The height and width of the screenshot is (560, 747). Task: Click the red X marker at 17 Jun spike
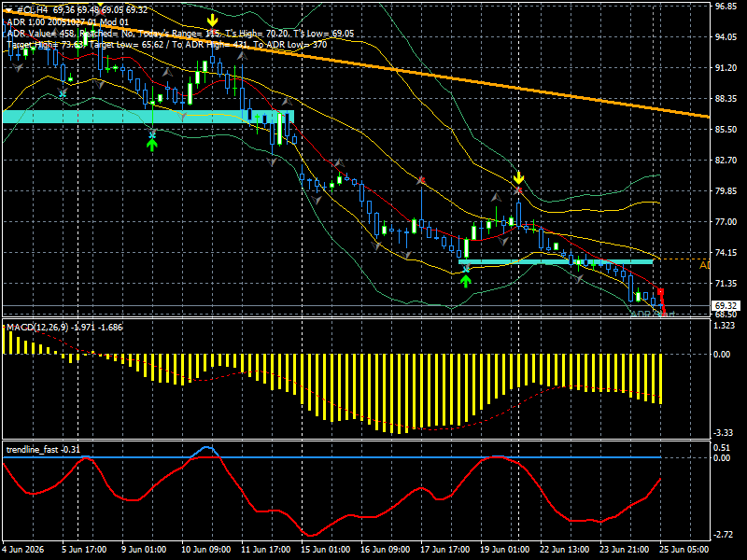[x=421, y=180]
